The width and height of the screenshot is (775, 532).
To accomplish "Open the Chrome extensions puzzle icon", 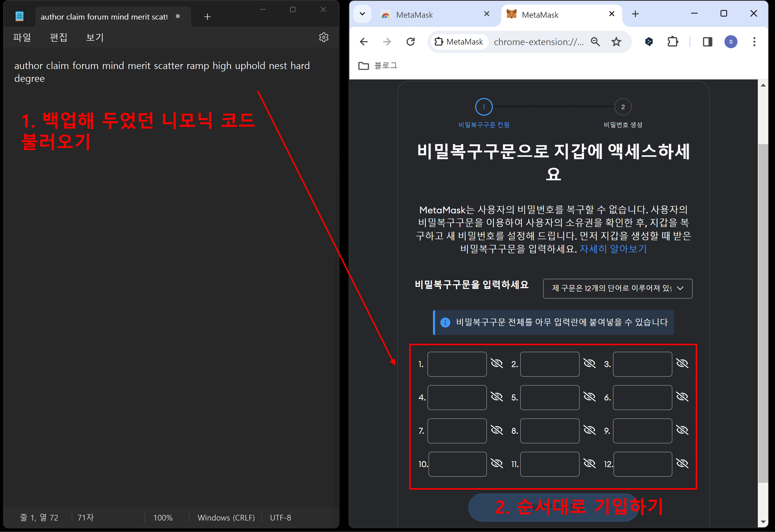I will [673, 42].
